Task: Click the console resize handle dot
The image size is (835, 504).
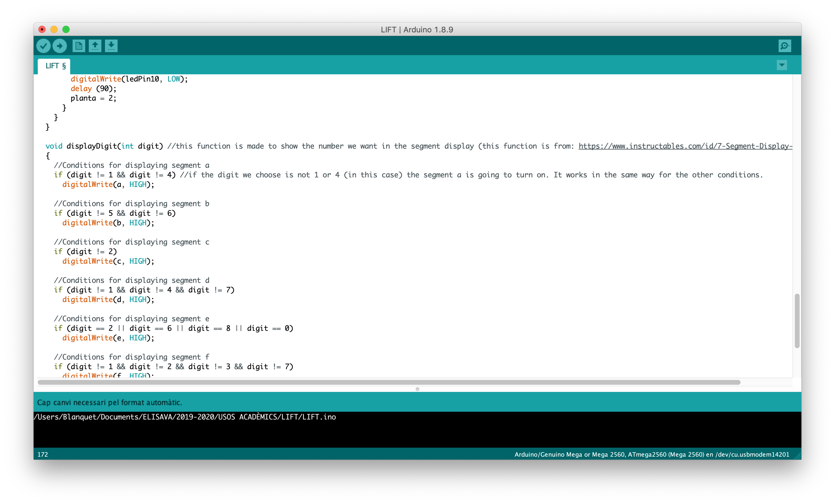Action: tap(417, 389)
